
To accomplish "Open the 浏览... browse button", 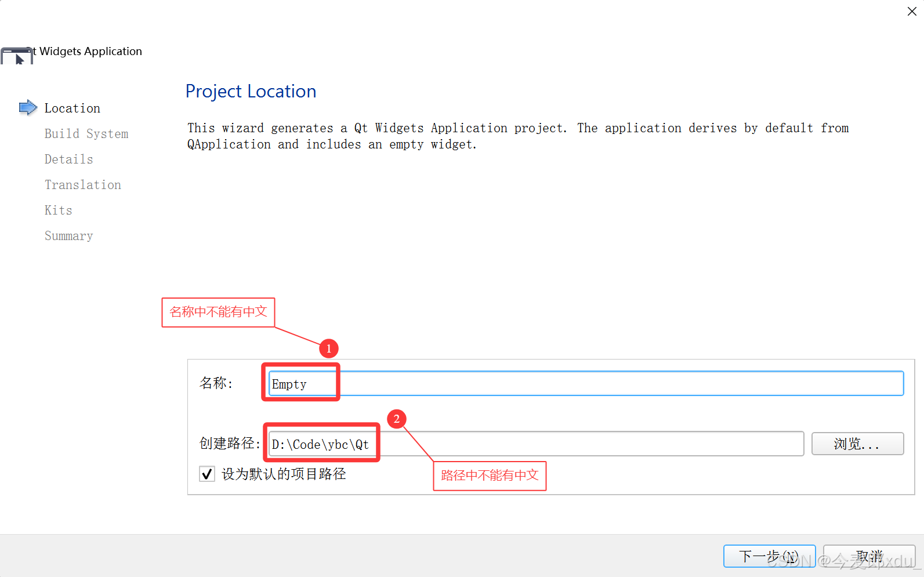I will click(857, 444).
